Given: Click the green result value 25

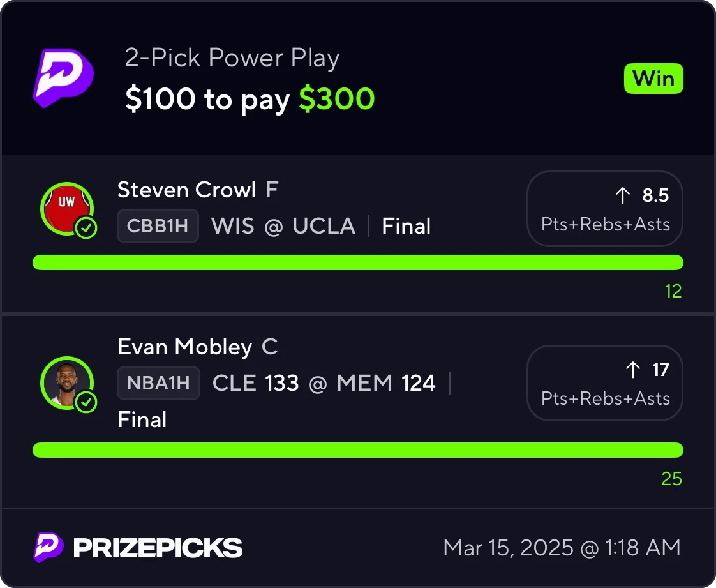Looking at the screenshot, I should [672, 479].
